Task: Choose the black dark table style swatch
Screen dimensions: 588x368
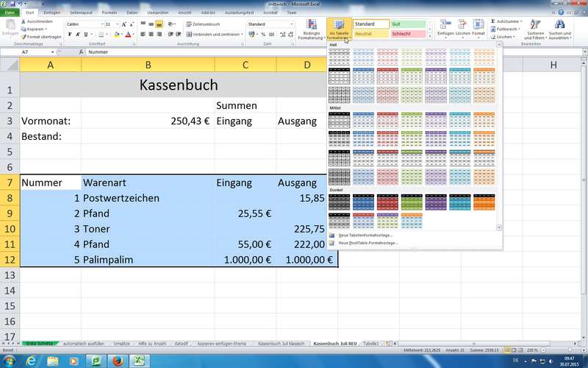Action: (340, 202)
